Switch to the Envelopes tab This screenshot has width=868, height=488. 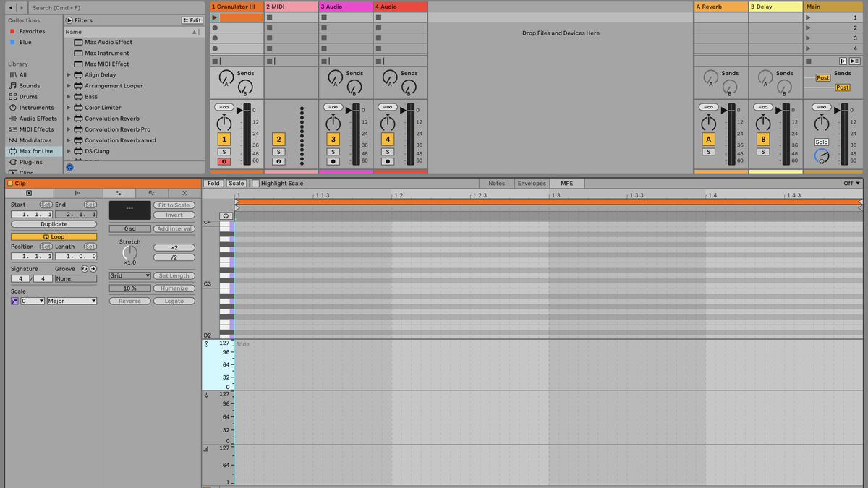click(x=532, y=183)
